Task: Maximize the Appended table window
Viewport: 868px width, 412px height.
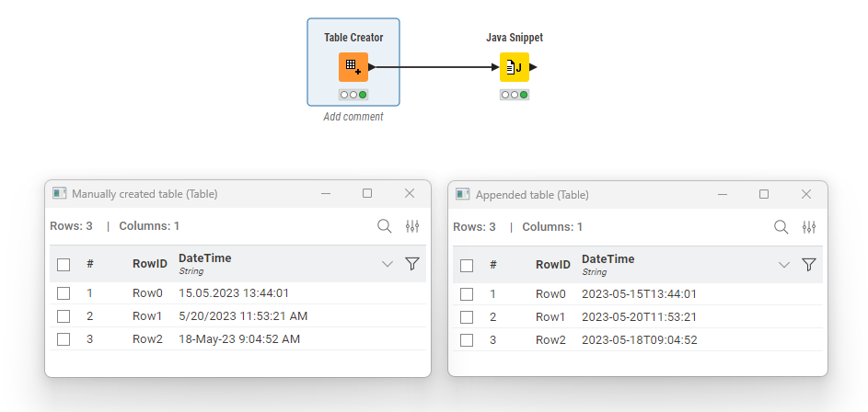Action: 764,194
